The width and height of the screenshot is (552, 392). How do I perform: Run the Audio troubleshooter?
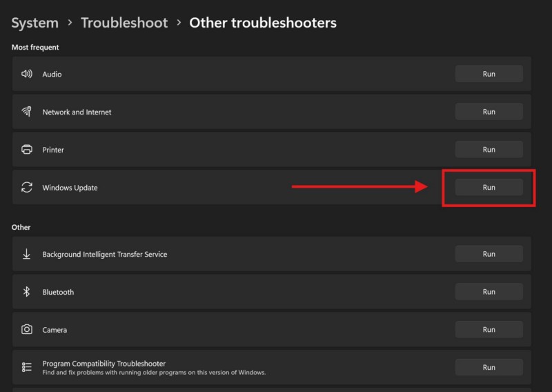489,74
